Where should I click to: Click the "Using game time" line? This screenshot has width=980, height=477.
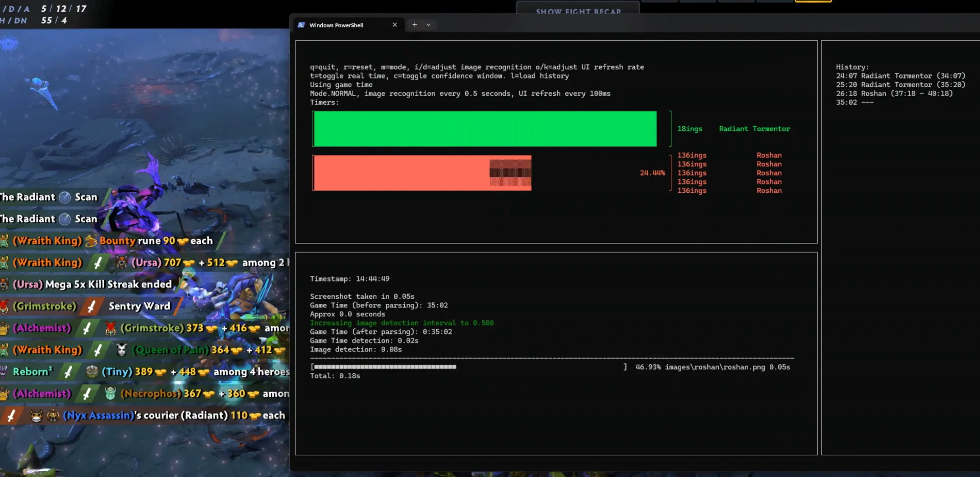pos(341,84)
